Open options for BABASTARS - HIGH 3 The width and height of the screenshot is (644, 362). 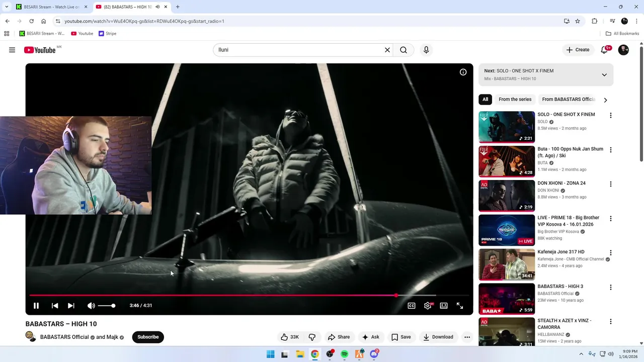(x=611, y=287)
